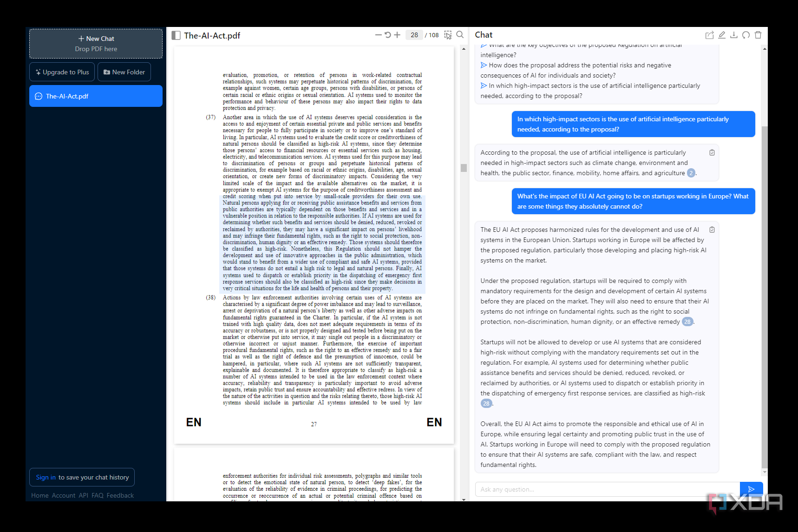Image resolution: width=798 pixels, height=532 pixels.
Task: Open page 28 citation after high-risk
Action: tap(486, 403)
